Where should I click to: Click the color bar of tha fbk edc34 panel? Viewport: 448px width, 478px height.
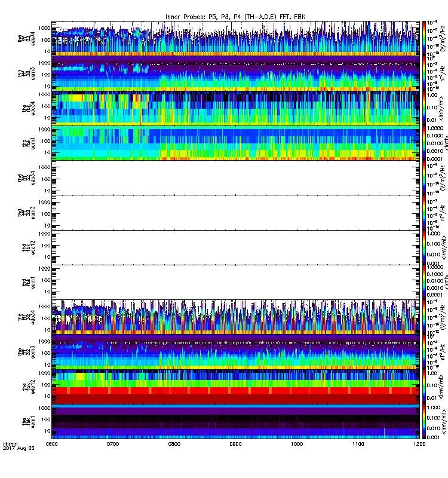pyautogui.click(x=424, y=108)
